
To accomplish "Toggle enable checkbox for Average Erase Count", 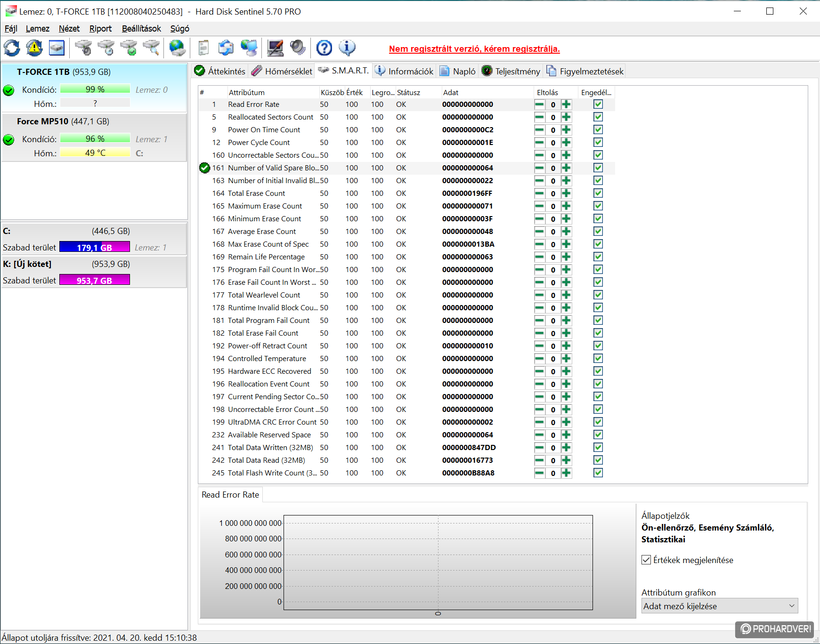I will tap(598, 231).
